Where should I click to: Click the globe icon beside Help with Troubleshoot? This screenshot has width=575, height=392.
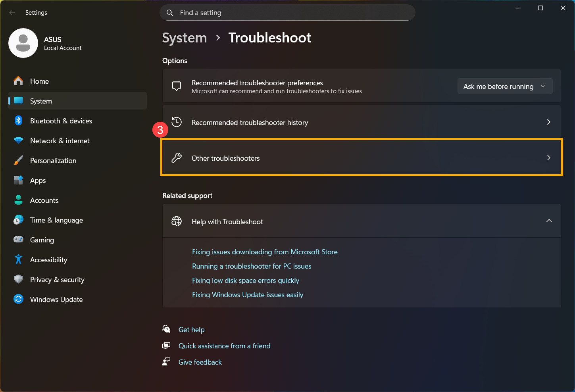[x=177, y=221]
